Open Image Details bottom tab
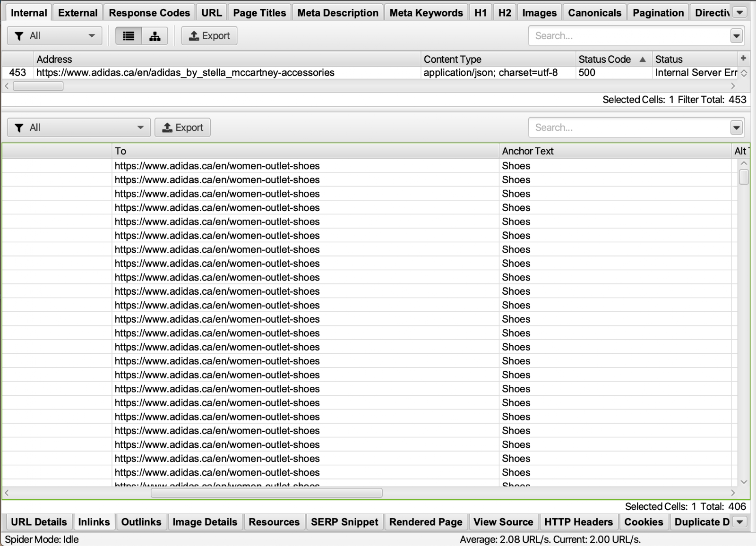 205,522
